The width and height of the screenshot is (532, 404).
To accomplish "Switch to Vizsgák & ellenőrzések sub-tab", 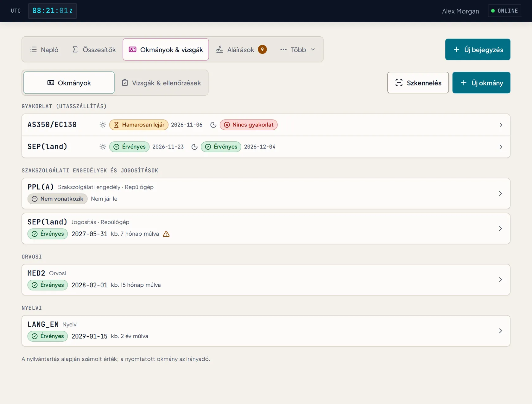I will pos(161,83).
